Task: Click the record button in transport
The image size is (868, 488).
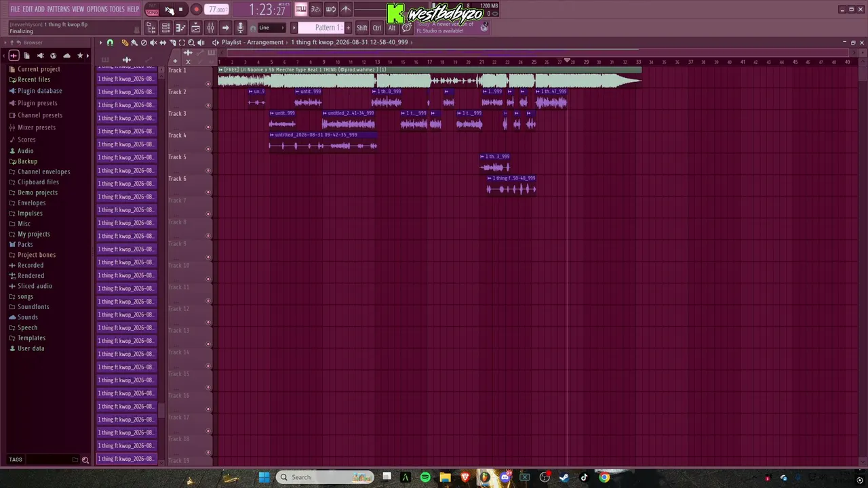Action: (x=196, y=9)
